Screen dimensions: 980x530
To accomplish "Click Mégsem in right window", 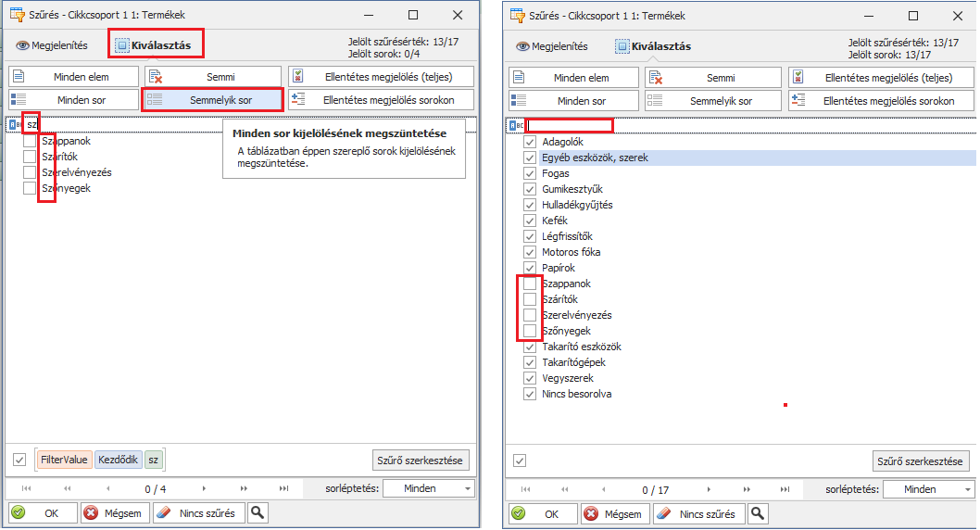I will [x=614, y=513].
